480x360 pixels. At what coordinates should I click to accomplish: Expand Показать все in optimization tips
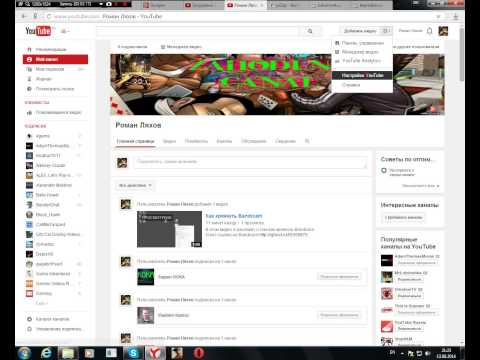point(421,186)
